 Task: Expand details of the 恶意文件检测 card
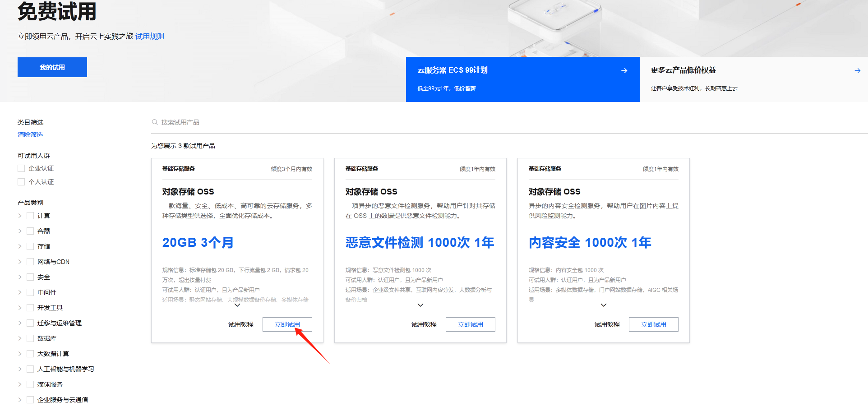(x=420, y=305)
